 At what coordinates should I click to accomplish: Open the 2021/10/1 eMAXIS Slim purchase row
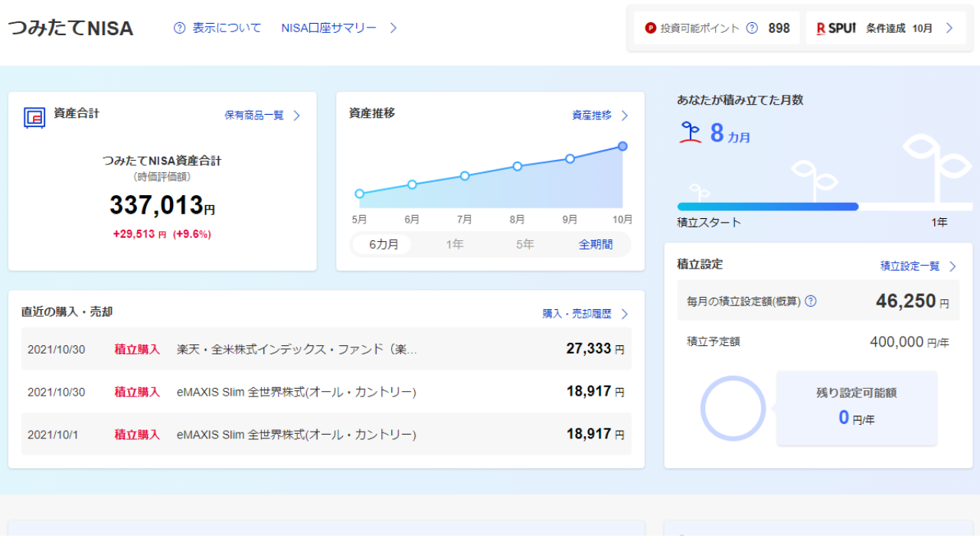[x=326, y=435]
